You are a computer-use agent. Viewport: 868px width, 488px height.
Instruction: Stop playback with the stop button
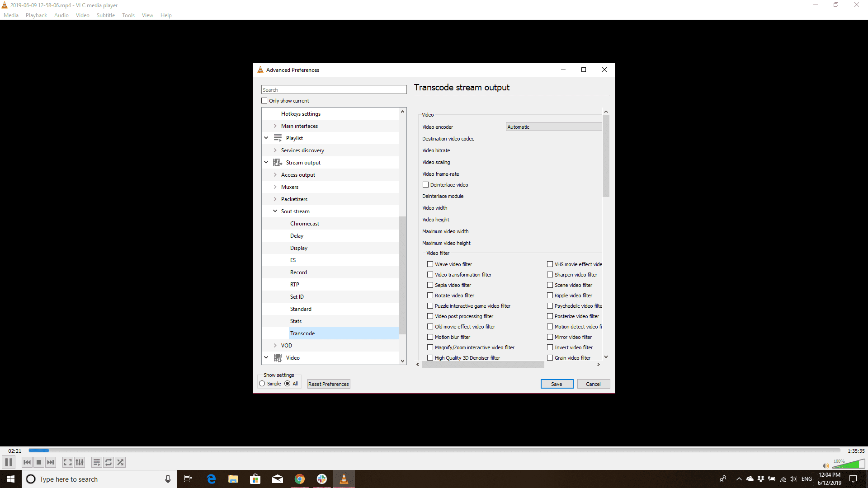point(39,462)
